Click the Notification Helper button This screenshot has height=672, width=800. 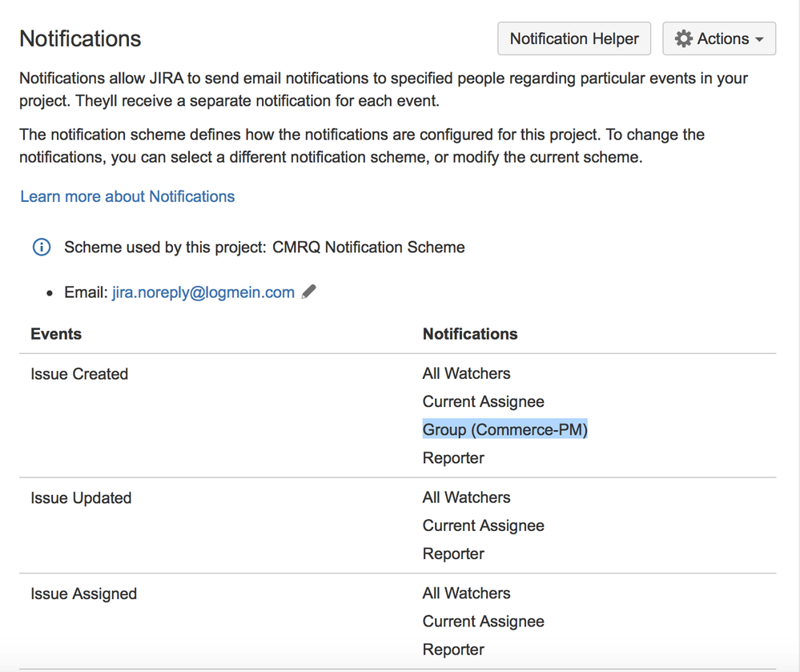(x=574, y=38)
